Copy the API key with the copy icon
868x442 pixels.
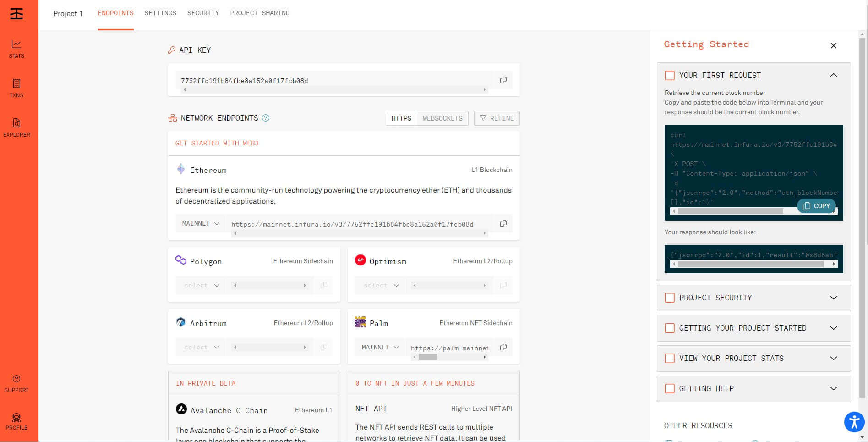[503, 80]
